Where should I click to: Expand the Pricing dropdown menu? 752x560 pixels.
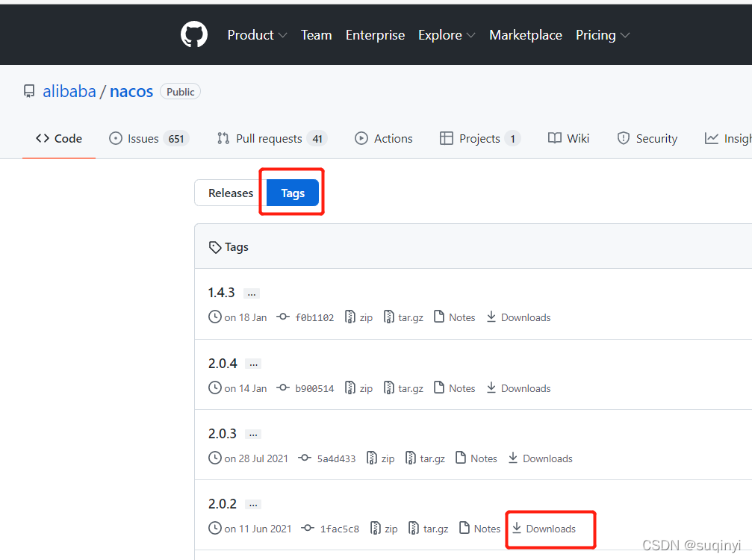(603, 35)
